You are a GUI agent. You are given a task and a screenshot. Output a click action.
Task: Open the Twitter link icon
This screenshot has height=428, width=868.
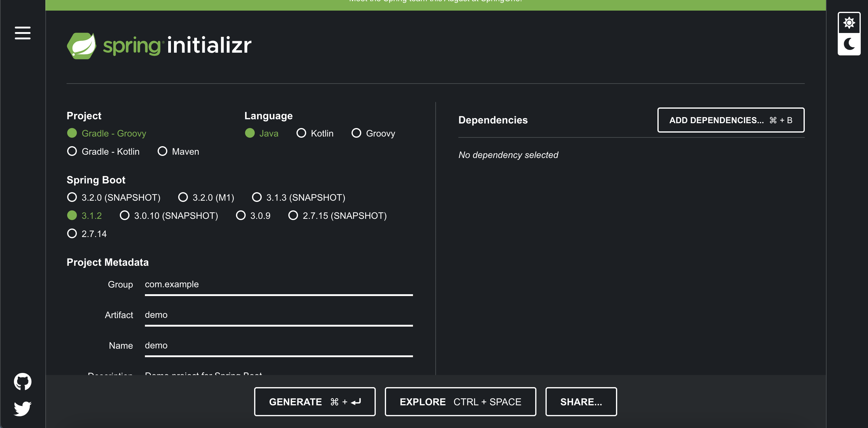23,408
